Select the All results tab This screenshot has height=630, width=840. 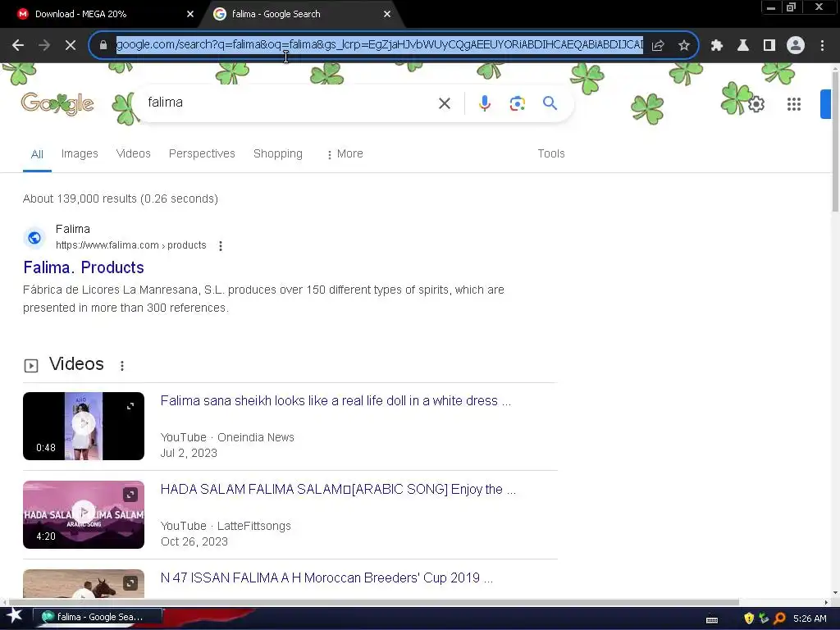point(37,154)
